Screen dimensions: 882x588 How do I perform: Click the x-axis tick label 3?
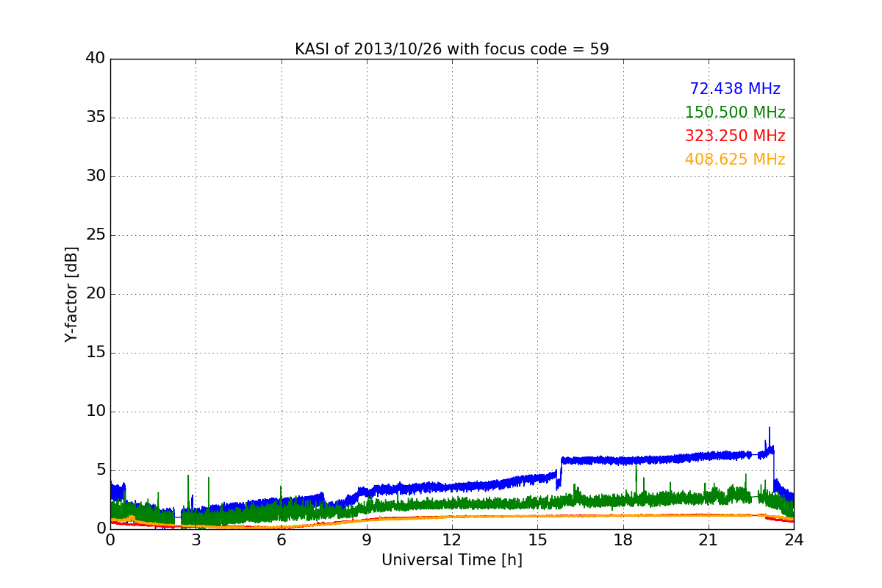(196, 540)
